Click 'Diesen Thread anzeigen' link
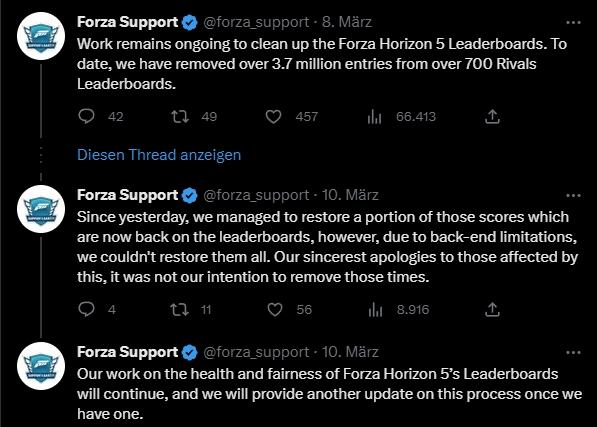The image size is (597, 427). coord(159,155)
